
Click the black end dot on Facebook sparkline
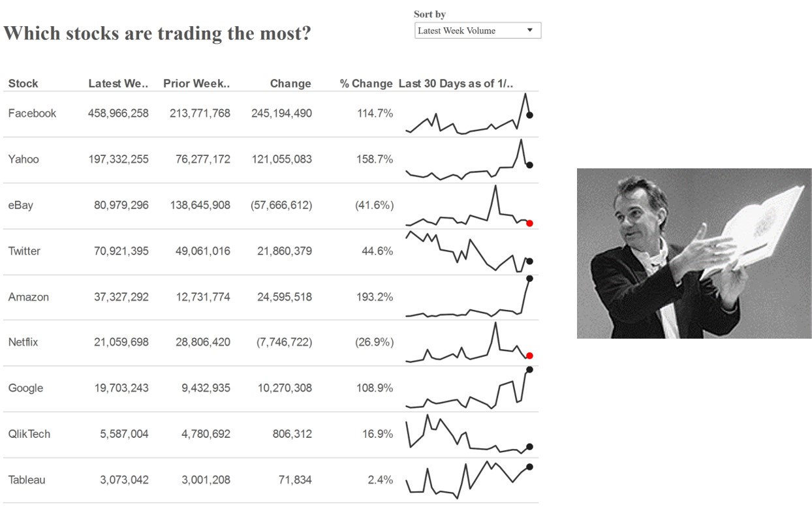(529, 115)
